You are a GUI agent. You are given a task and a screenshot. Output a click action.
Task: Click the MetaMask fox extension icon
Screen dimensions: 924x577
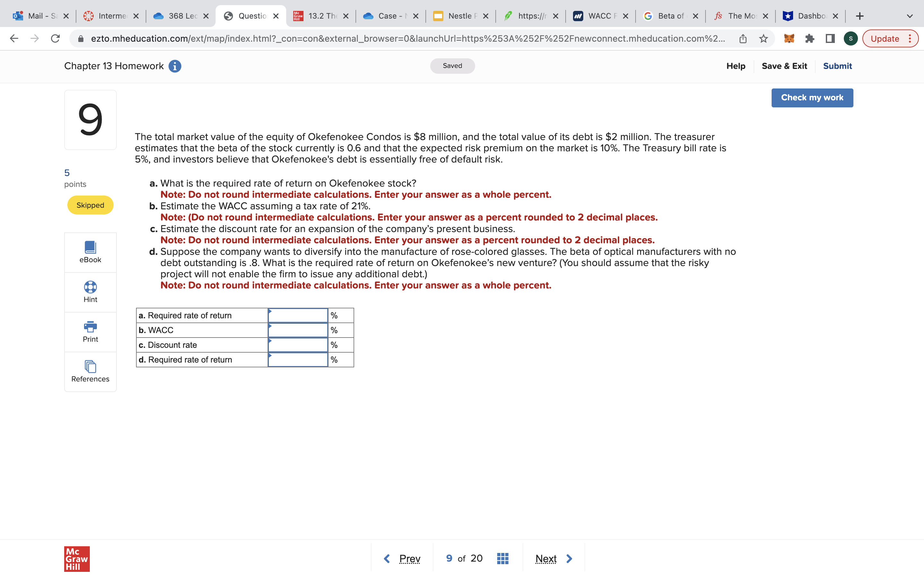789,38
